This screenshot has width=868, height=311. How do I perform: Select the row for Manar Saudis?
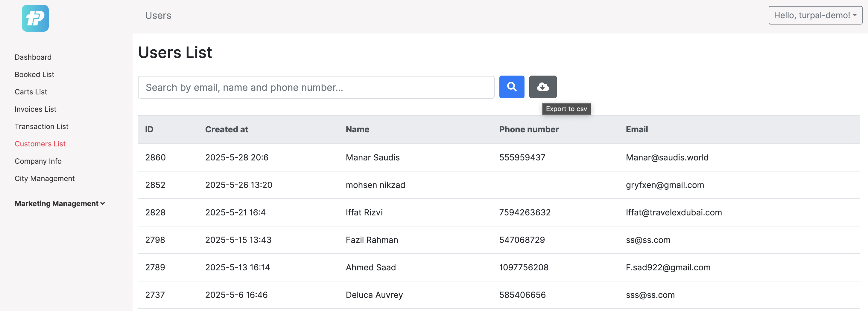pos(373,157)
